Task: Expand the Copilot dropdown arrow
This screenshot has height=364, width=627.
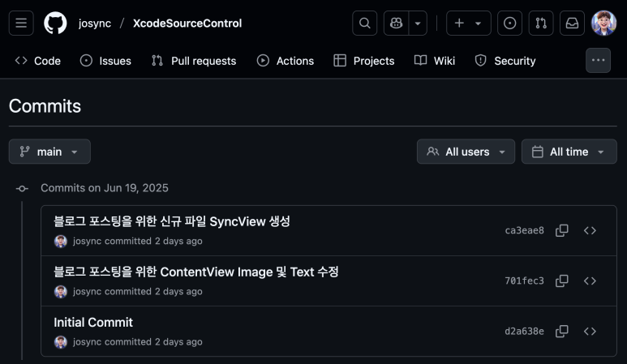Action: click(418, 24)
